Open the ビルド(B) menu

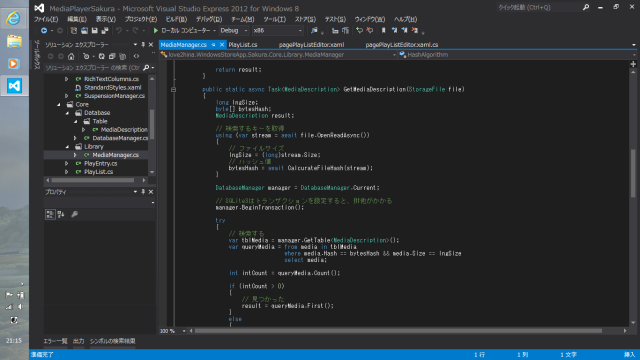[176, 19]
